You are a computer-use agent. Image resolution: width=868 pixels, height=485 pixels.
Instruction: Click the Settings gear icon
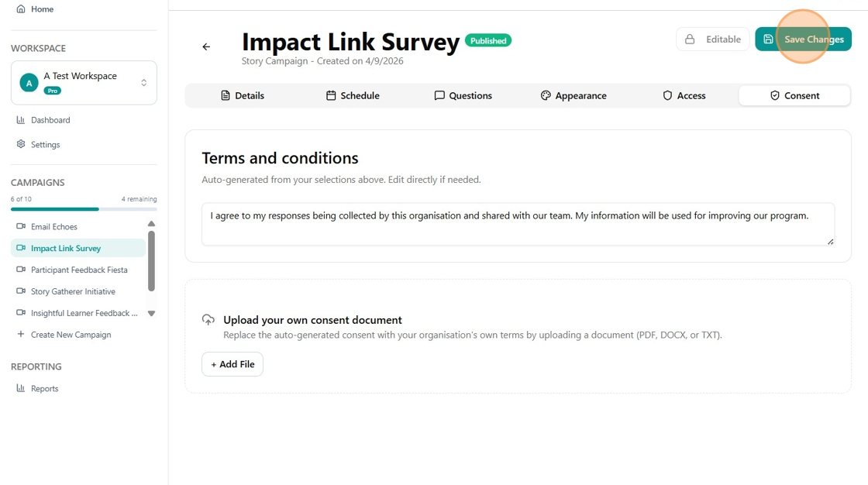(x=21, y=144)
